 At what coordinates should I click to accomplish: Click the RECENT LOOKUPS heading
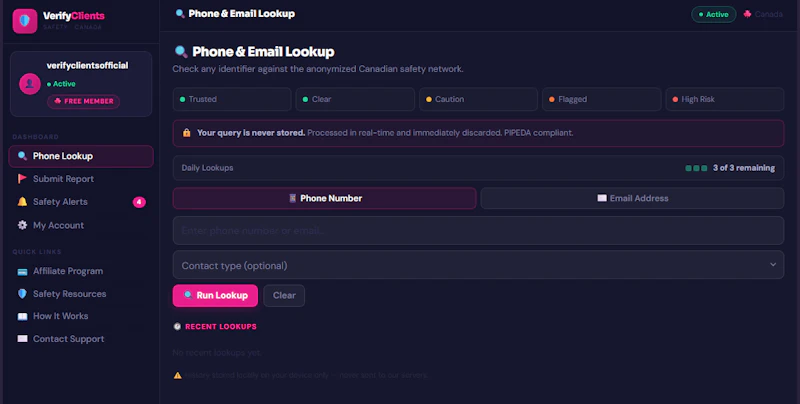coord(221,326)
